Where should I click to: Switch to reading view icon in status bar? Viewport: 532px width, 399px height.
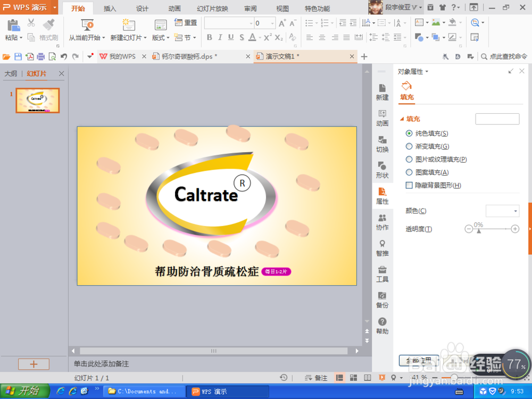click(x=367, y=378)
